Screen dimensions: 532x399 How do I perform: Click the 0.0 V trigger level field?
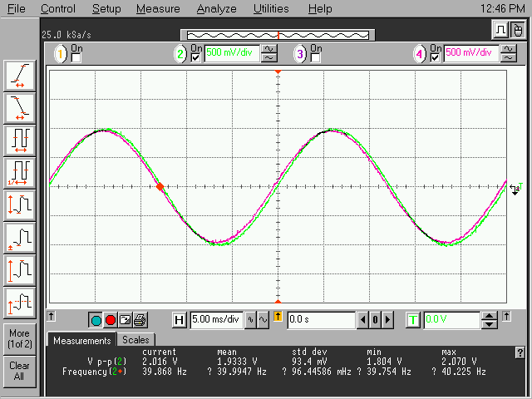451,320
